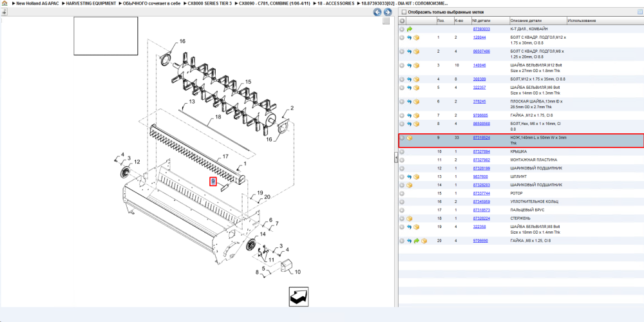644x322 pixels.
Task: Click blue arrow on 322357 row
Action: point(410,88)
